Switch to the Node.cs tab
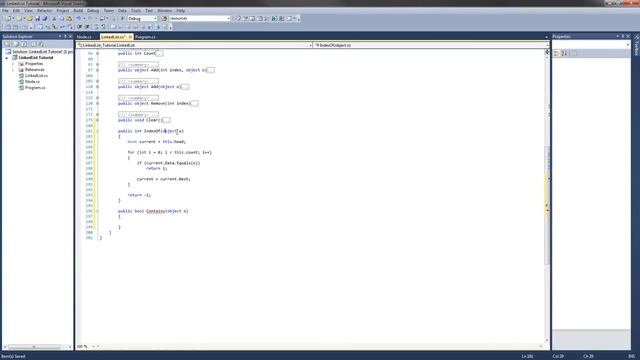This screenshot has width=640, height=360. coord(84,37)
